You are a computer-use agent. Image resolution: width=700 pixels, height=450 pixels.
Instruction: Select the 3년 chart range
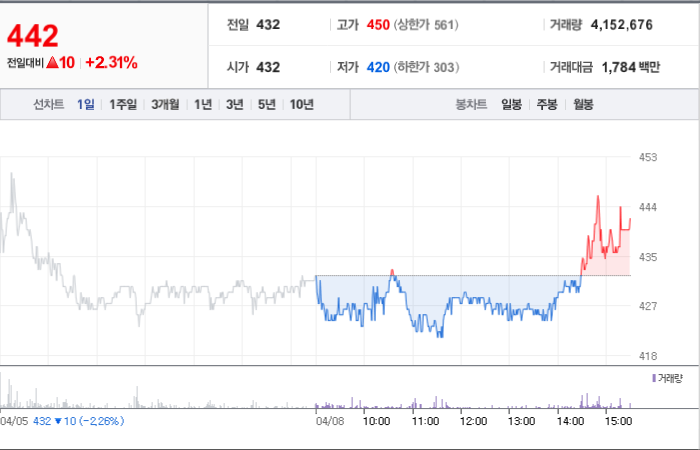click(x=235, y=104)
